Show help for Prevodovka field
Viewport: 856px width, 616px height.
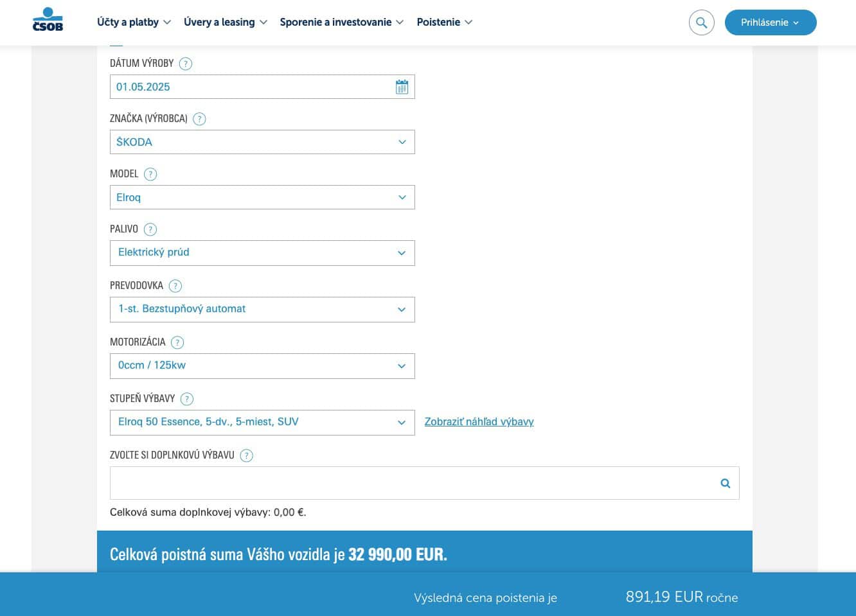175,286
